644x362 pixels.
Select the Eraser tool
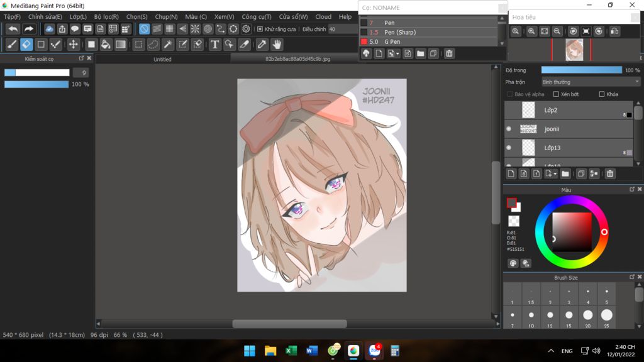tap(26, 45)
